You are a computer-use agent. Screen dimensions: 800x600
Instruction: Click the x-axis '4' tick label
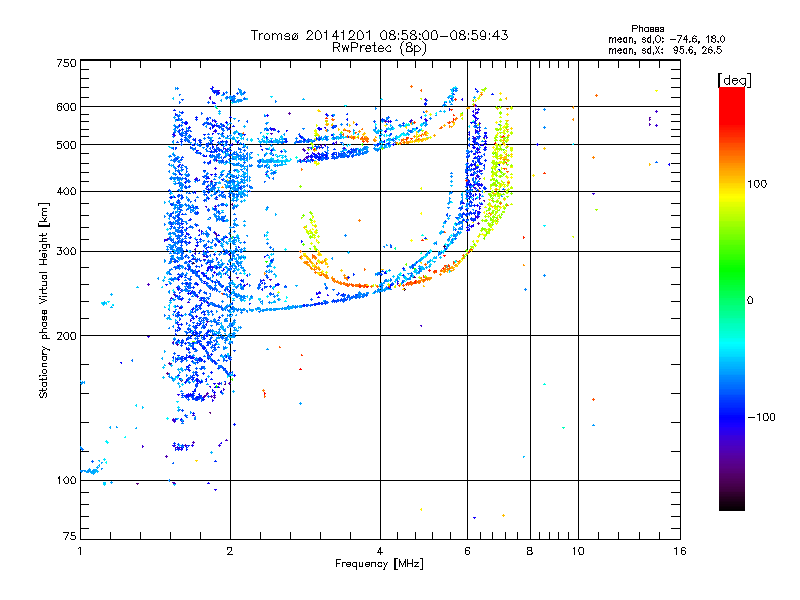tap(380, 551)
